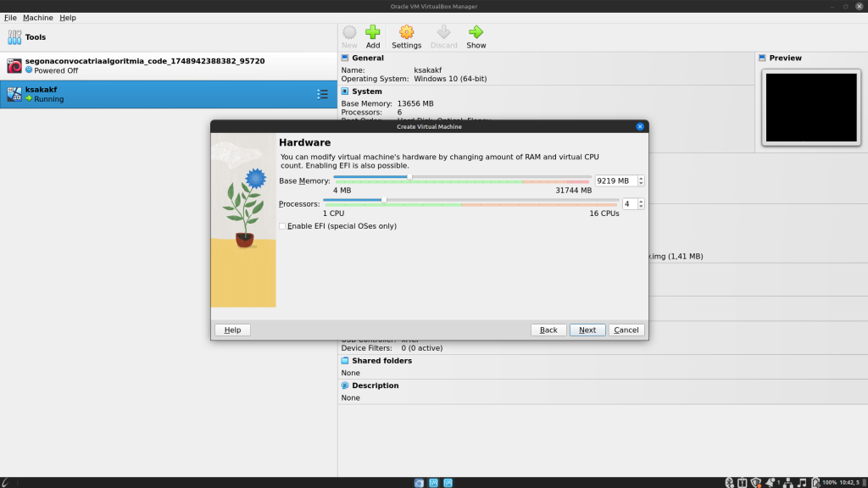Screen dimensions: 868x488
Task: Click the "13656 MB" base memory value
Action: pyautogui.click(x=415, y=103)
